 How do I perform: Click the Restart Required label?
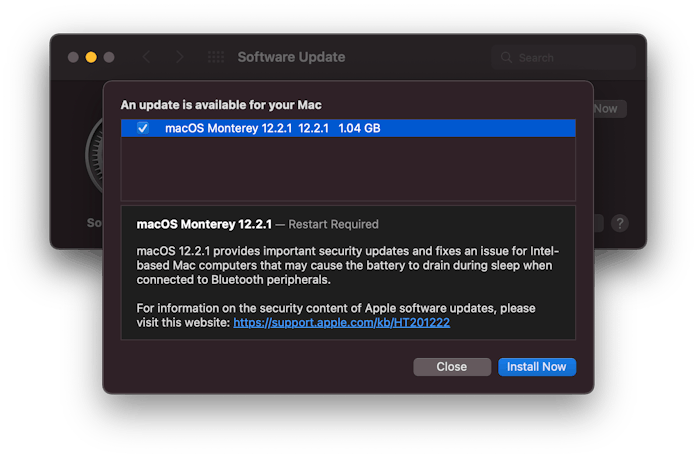(x=333, y=224)
